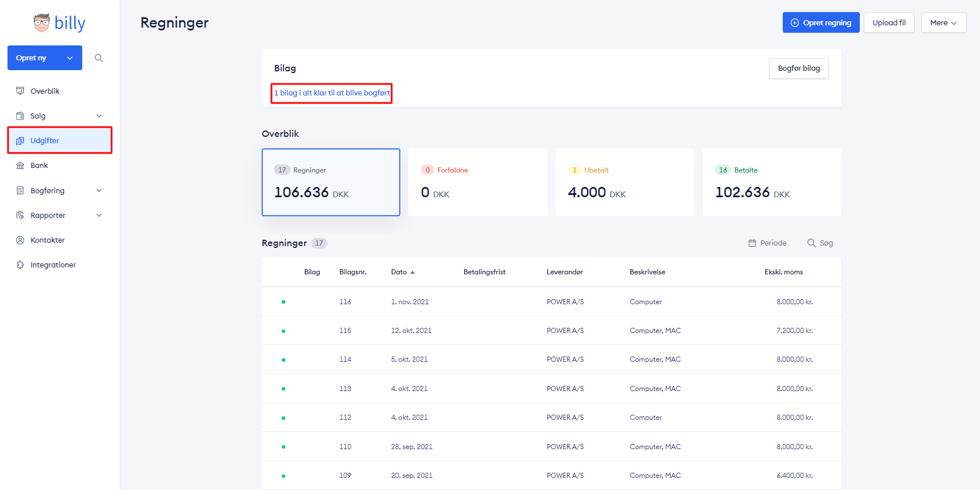
Task: Sort by Betalingsfrist column header
Action: tap(485, 272)
